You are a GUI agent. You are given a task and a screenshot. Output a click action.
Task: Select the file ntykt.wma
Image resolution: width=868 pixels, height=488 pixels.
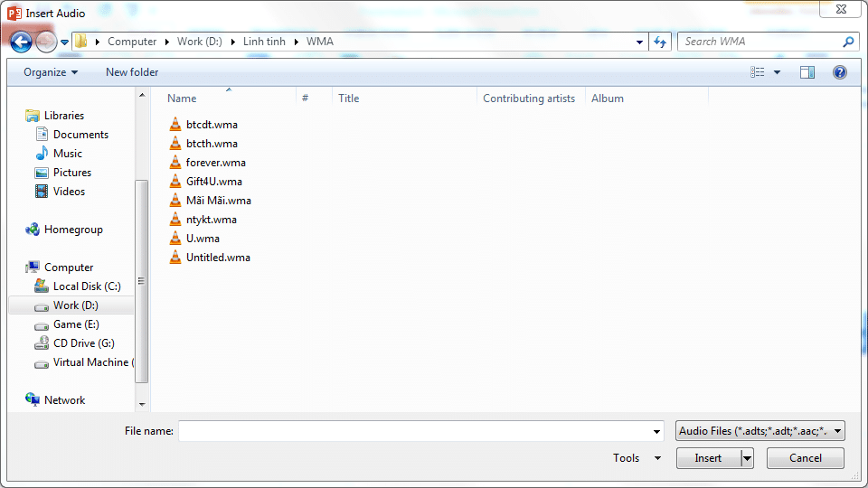tap(211, 219)
